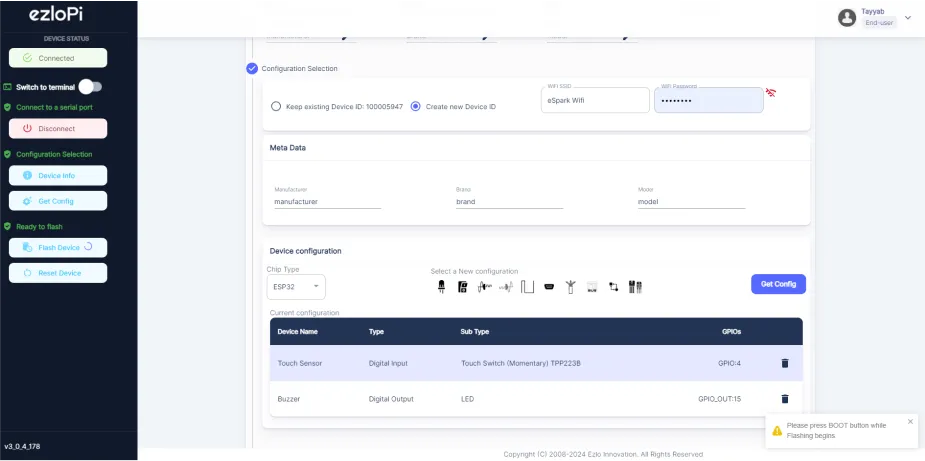Click the Reset Device button
Screen dimensions: 925x461
click(58, 273)
